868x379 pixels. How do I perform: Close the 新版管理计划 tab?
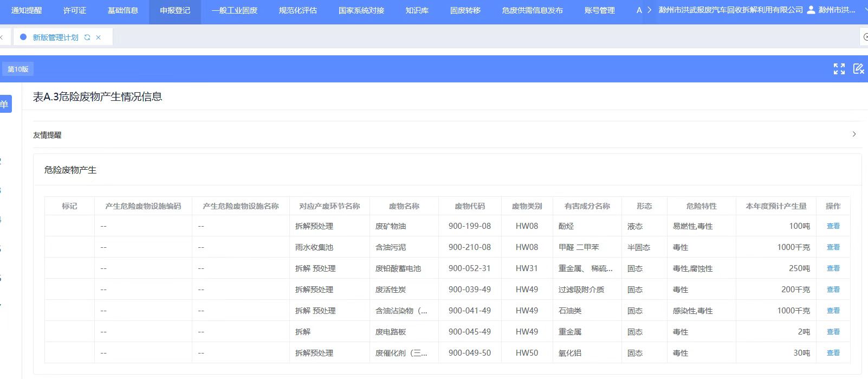point(98,37)
